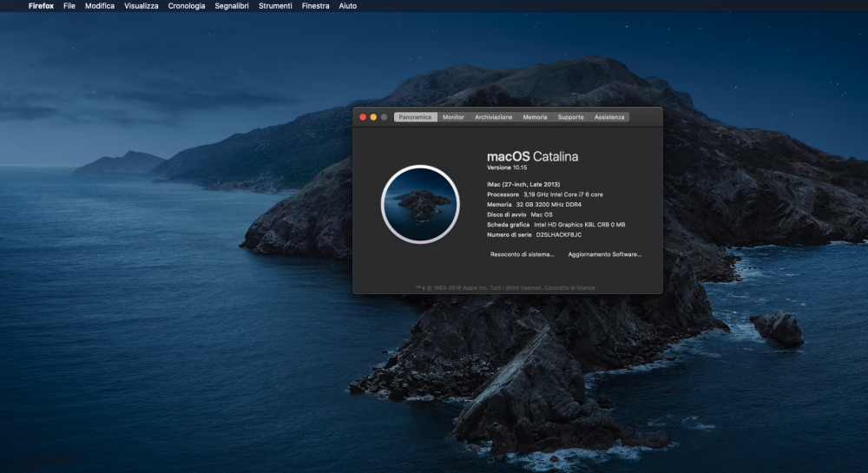Click the Versione 10.15 text
This screenshot has width=868, height=473.
[507, 168]
